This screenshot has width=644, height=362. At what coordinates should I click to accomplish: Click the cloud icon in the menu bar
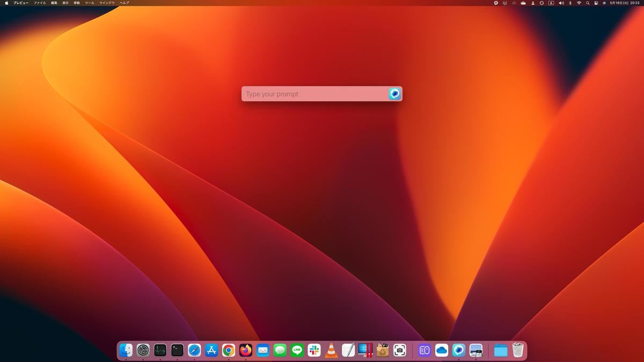tap(523, 3)
